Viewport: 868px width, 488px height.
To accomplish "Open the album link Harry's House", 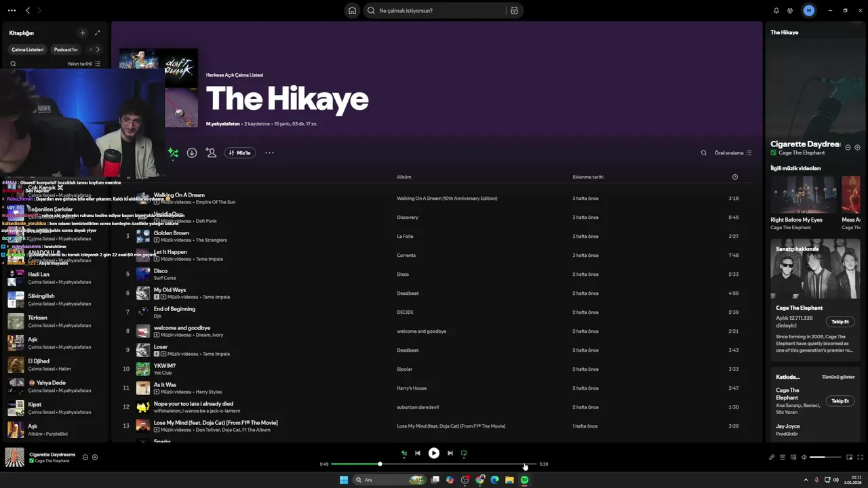I will pos(412,388).
